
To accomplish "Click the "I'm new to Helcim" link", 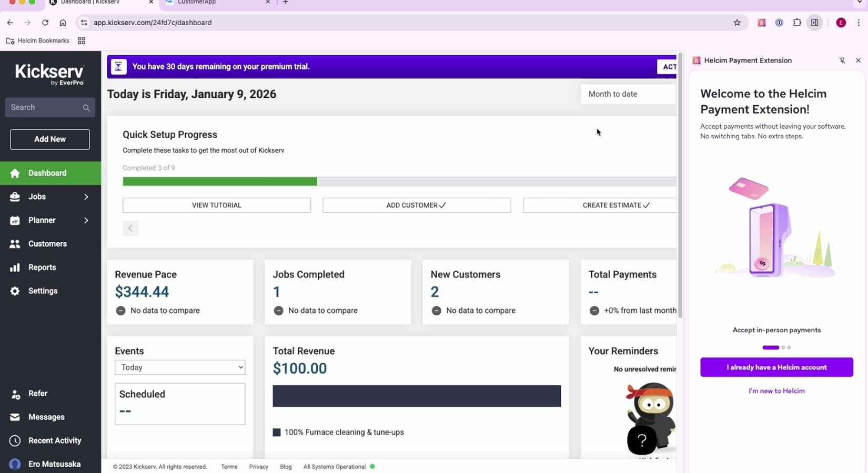I will pos(776,391).
